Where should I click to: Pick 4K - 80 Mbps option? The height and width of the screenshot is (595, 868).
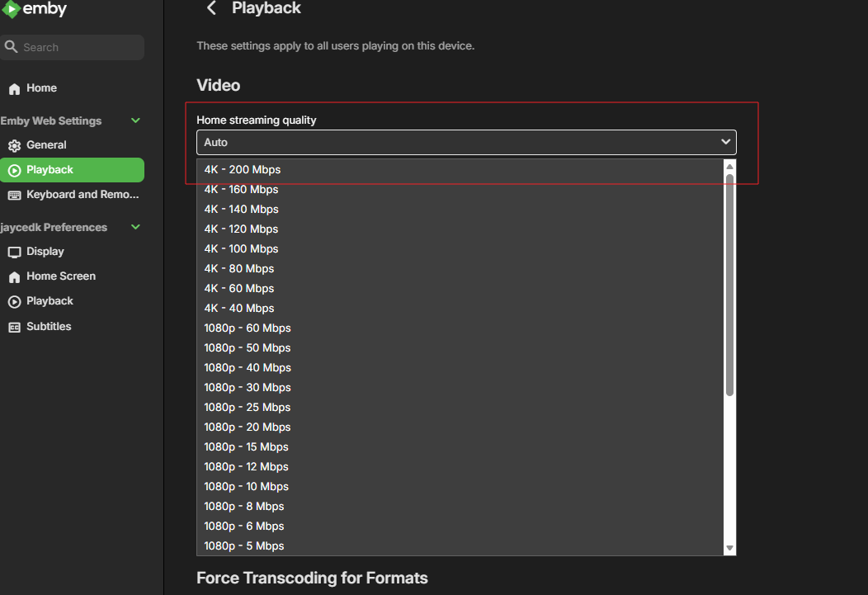point(460,268)
